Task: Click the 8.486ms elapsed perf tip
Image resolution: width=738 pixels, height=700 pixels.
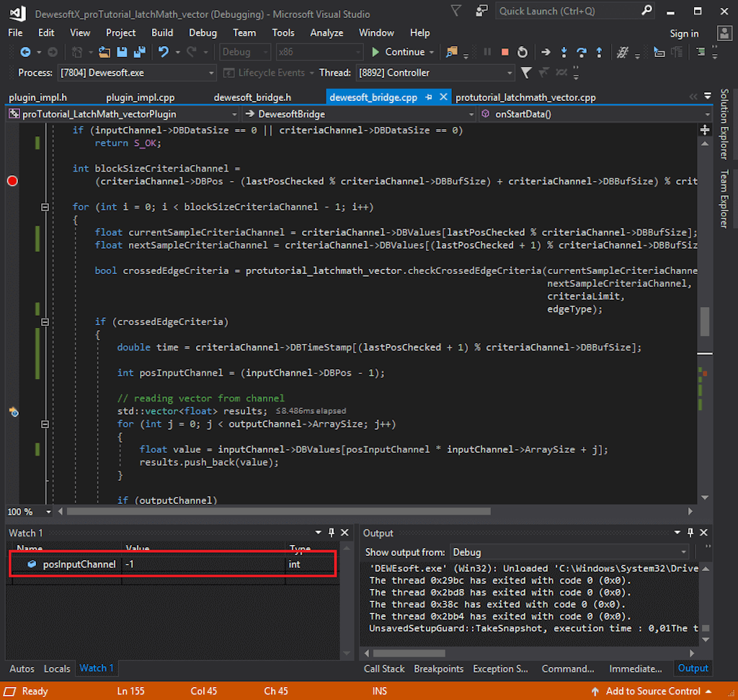Action: click(x=311, y=411)
